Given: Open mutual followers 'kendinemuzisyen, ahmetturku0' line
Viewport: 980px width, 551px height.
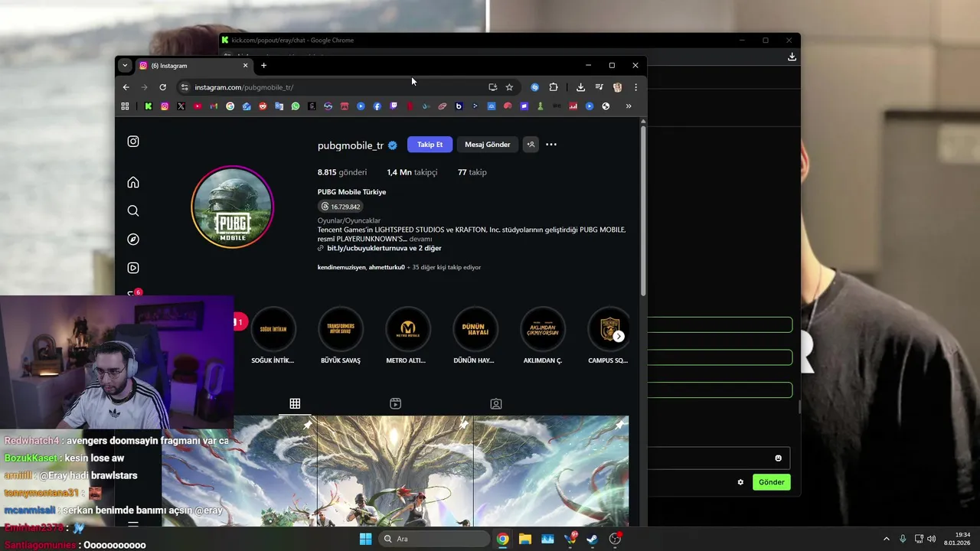Looking at the screenshot, I should coord(399,267).
